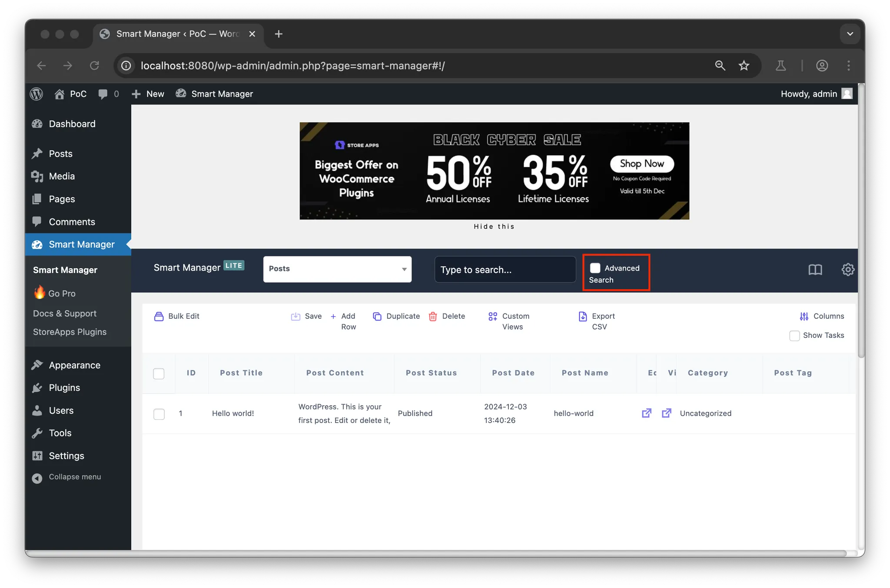Go to Appearance menu item

(x=74, y=365)
